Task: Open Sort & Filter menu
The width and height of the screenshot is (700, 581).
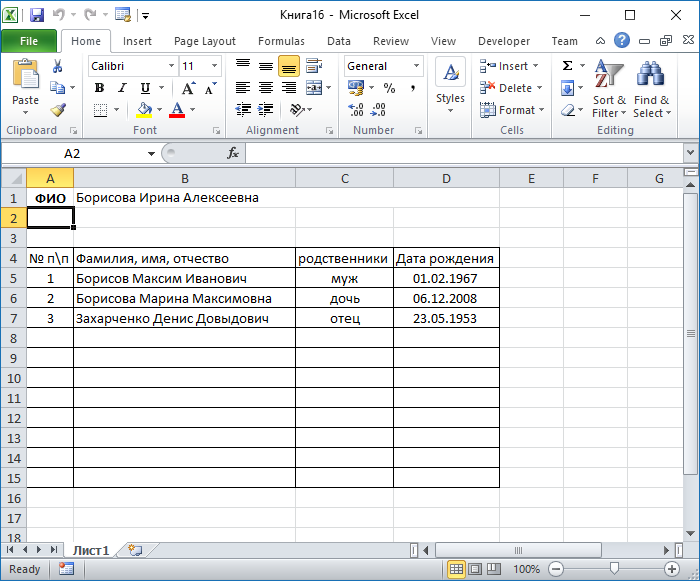Action: coord(609,89)
